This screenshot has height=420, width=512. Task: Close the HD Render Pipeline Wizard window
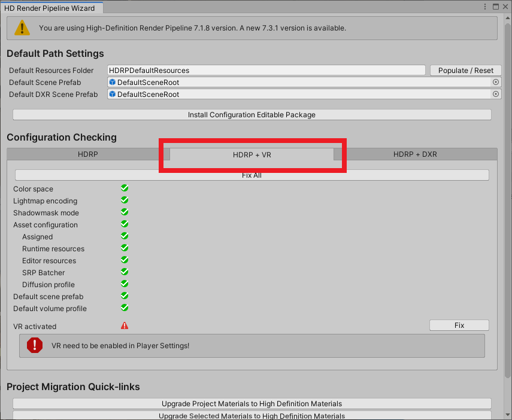tap(505, 7)
